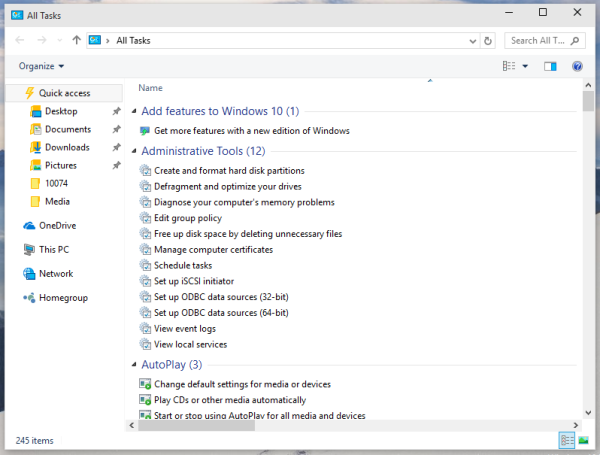Open Help via question mark icon
The height and width of the screenshot is (455, 600).
[x=577, y=66]
